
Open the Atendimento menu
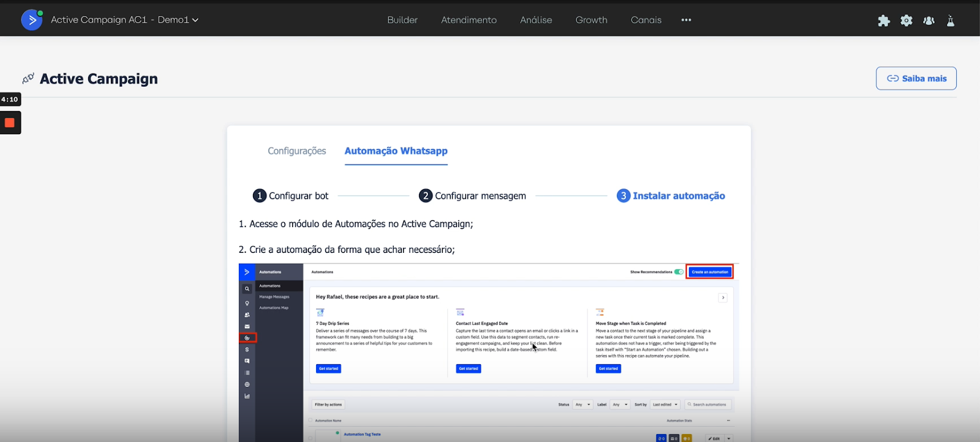pyautogui.click(x=469, y=20)
